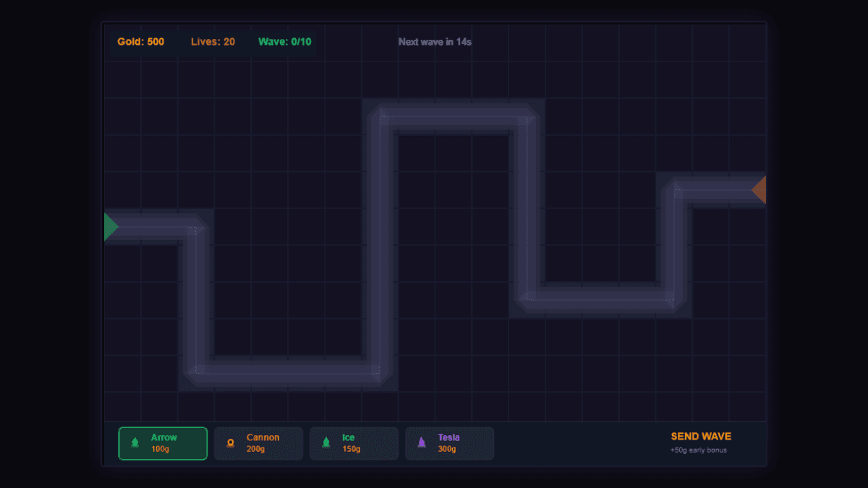
Task: Click the Tesla 300g price label
Action: tap(446, 449)
